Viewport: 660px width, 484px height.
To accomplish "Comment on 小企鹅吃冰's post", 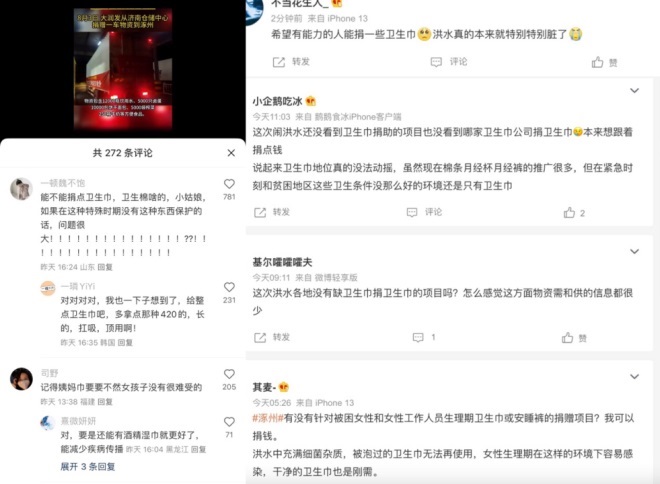I will point(424,212).
